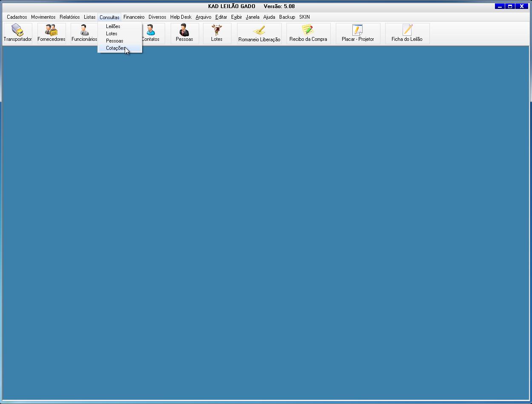Viewport: 532px width, 404px height.
Task: Open the Movimentos menu
Action: [x=43, y=17]
